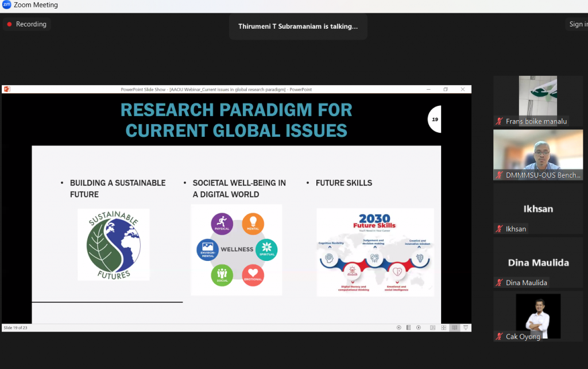Click the 'BUILDING A SUSTAINABLE FUTURE' bullet
Image resolution: width=588 pixels, height=369 pixels.
(x=117, y=189)
